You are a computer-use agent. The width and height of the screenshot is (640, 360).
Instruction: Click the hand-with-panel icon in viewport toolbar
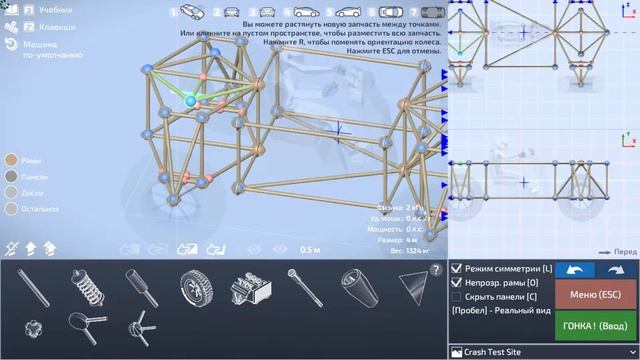187,249
